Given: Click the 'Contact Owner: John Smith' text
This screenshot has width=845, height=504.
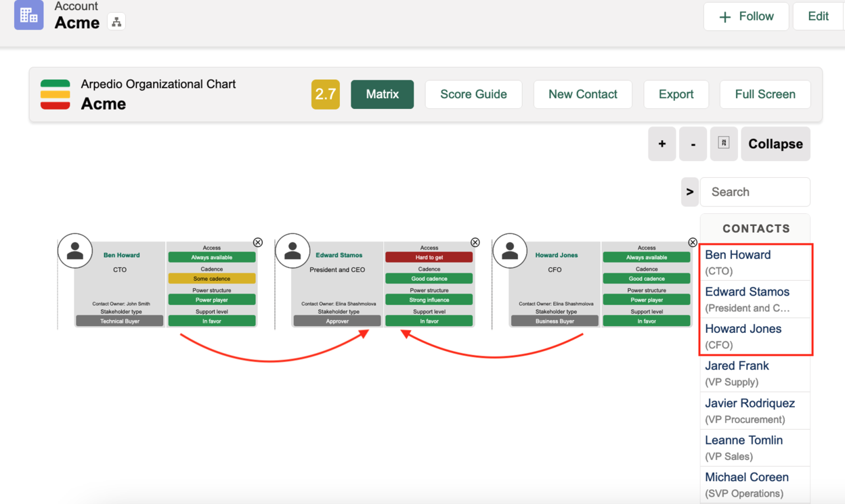Looking at the screenshot, I should pos(121,304).
